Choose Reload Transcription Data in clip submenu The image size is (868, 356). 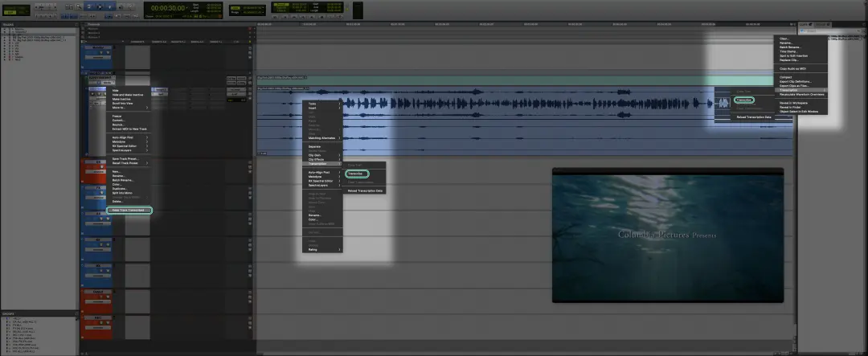364,190
